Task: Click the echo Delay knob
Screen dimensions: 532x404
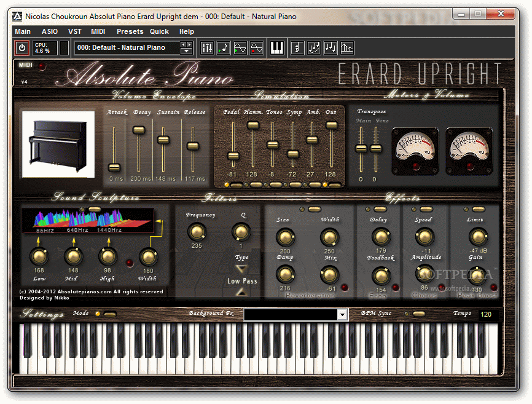Action: (381, 237)
